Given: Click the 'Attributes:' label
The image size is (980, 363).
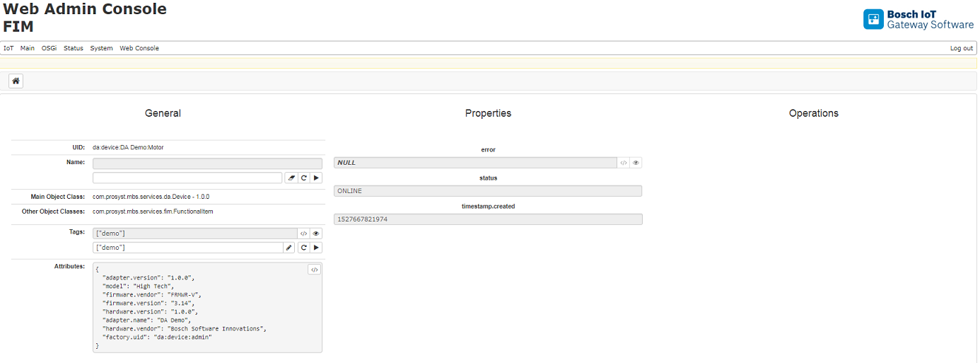Looking at the screenshot, I should point(69,266).
